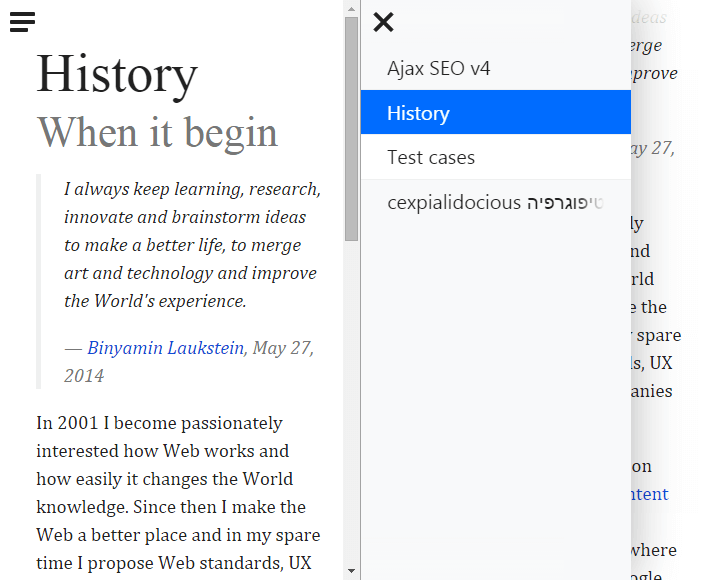Image resolution: width=721 pixels, height=580 pixels.
Task: Click the large History page heading
Action: tap(117, 75)
